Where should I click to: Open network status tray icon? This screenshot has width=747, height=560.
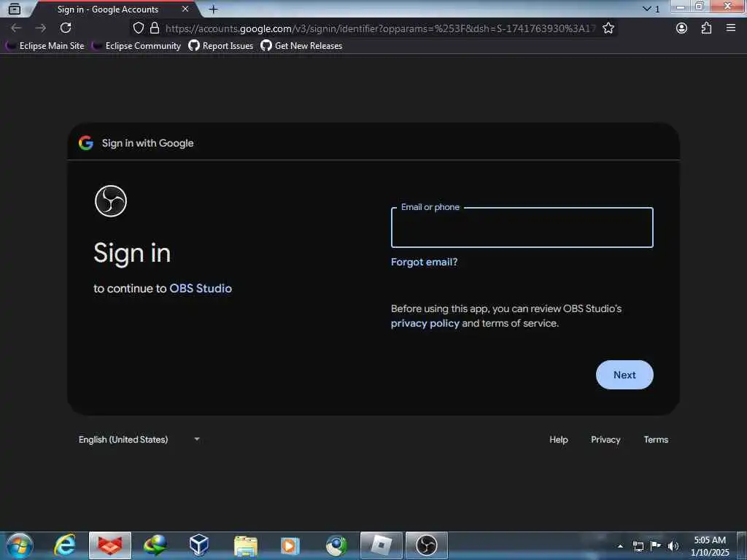coord(638,546)
